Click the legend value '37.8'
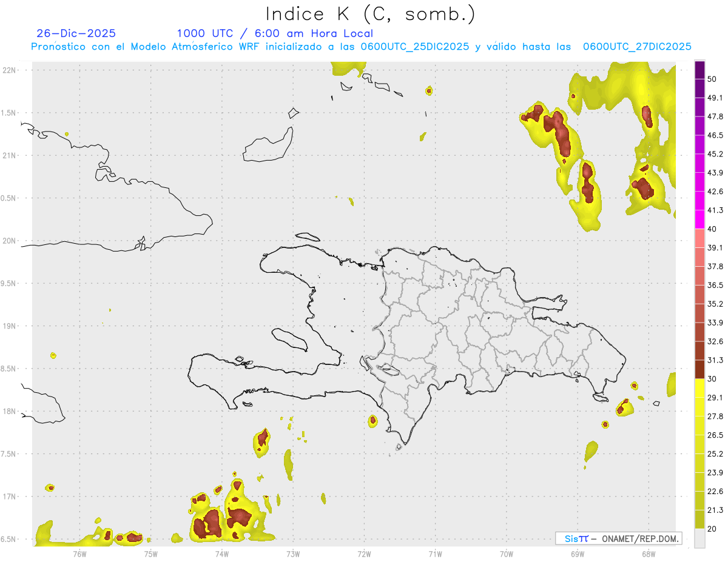 715,266
